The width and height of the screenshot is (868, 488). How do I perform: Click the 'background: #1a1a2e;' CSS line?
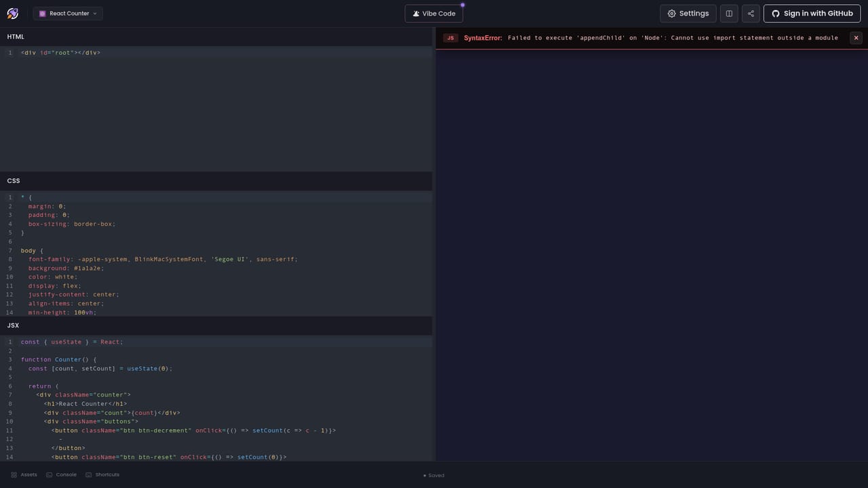click(x=66, y=268)
